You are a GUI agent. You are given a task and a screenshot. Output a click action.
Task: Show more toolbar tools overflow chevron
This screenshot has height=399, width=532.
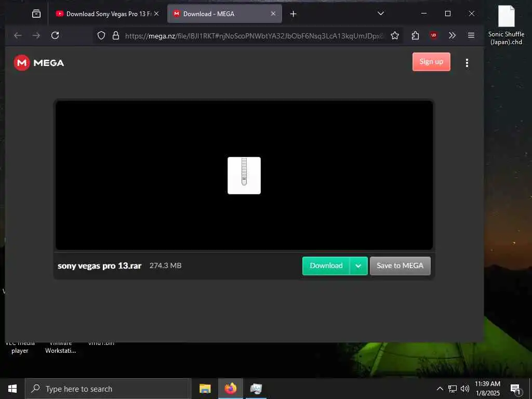click(x=452, y=35)
